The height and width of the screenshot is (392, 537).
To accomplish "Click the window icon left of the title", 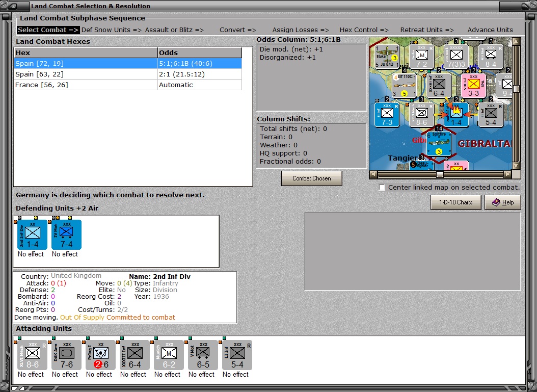I will [12, 6].
